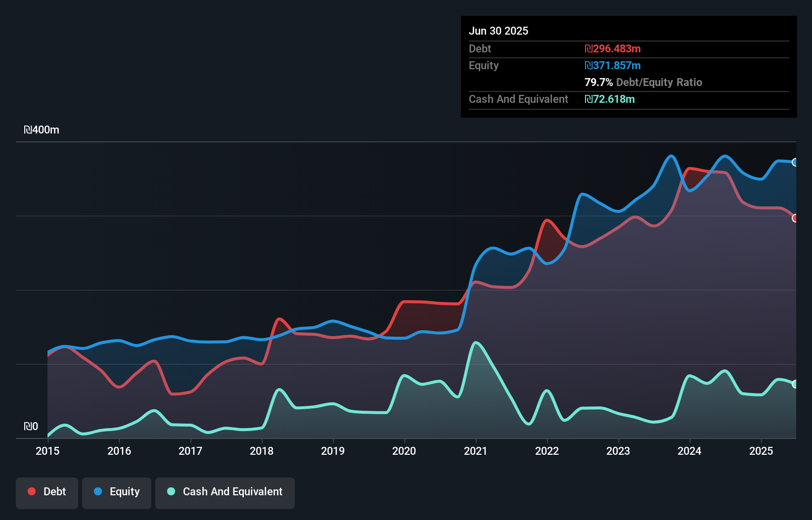This screenshot has width=812, height=520.
Task: Select the 2018 x-axis label
Action: pos(262,451)
